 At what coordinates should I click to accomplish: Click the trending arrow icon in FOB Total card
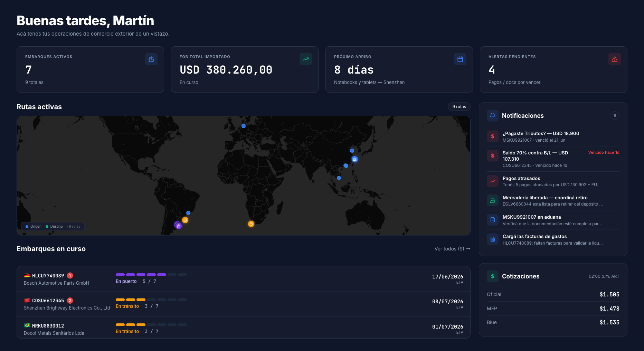click(x=306, y=59)
